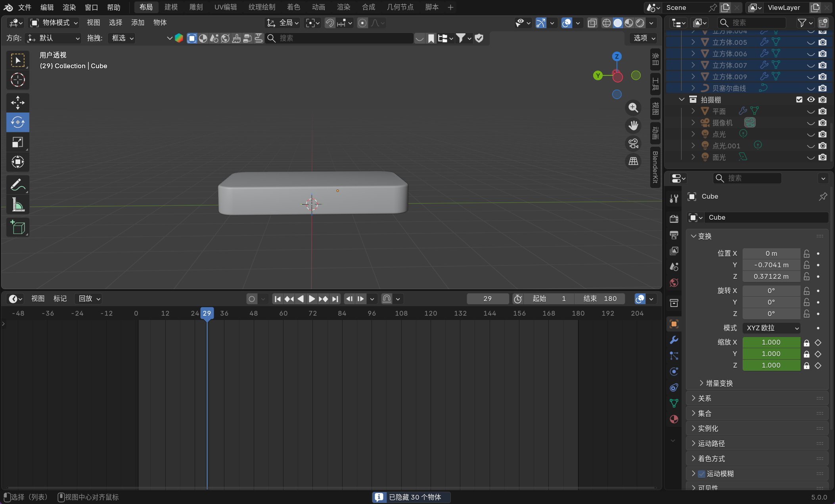The height and width of the screenshot is (504, 835).
Task: Click the 位置 Y value field
Action: point(771,265)
